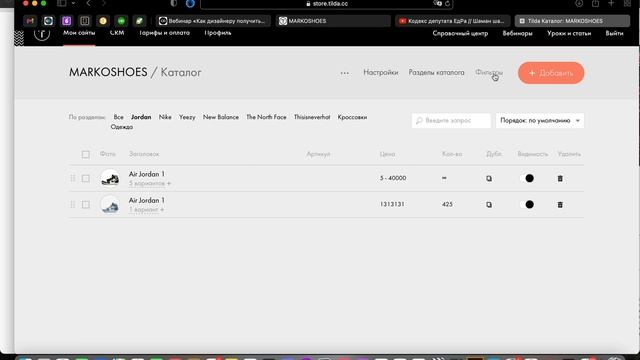Viewport: 640px width, 360px height.
Task: Open the Фильтры link
Action: 489,72
